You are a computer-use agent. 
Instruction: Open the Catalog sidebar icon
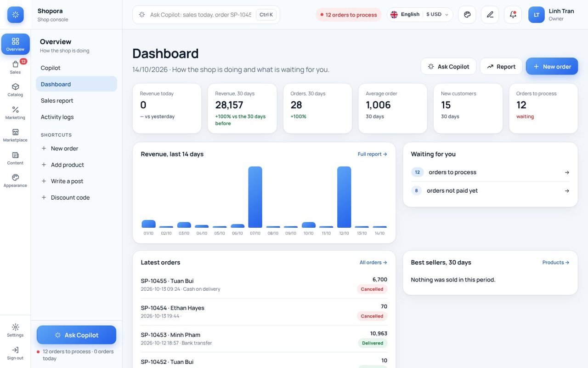(x=15, y=90)
